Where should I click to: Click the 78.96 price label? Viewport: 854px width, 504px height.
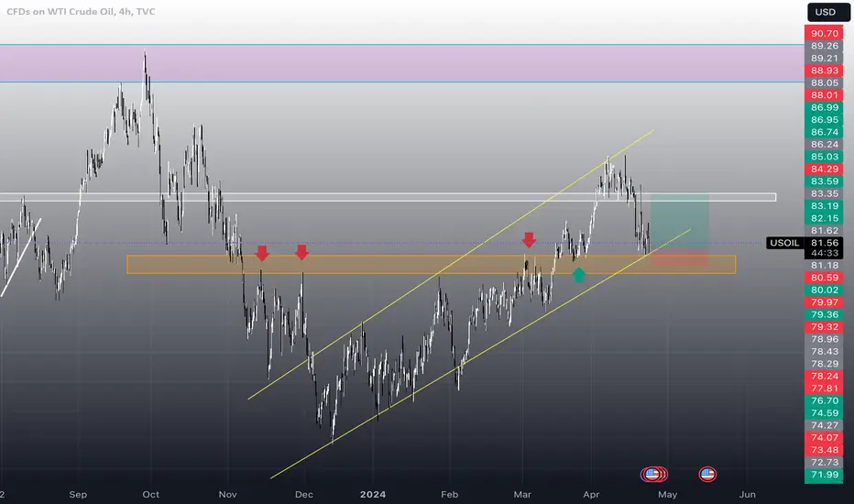825,339
